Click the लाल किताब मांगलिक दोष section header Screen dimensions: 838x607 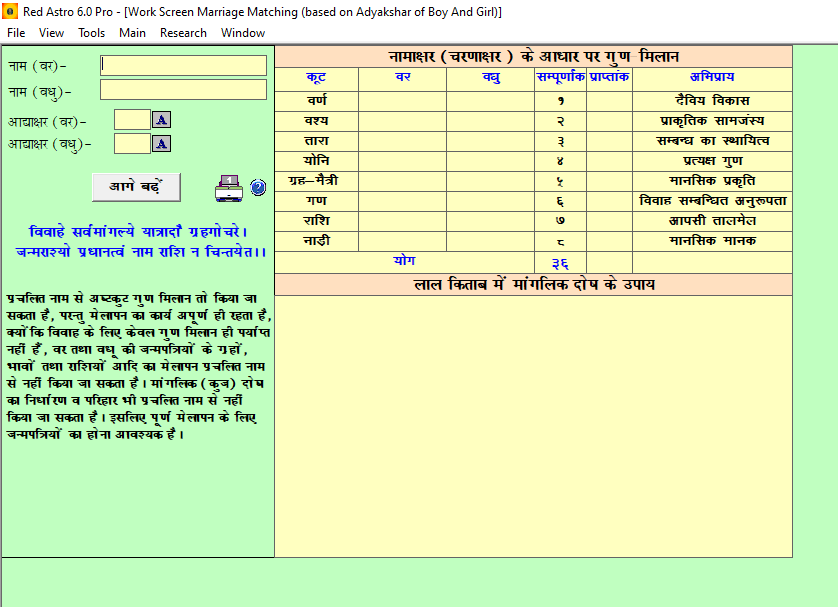533,284
